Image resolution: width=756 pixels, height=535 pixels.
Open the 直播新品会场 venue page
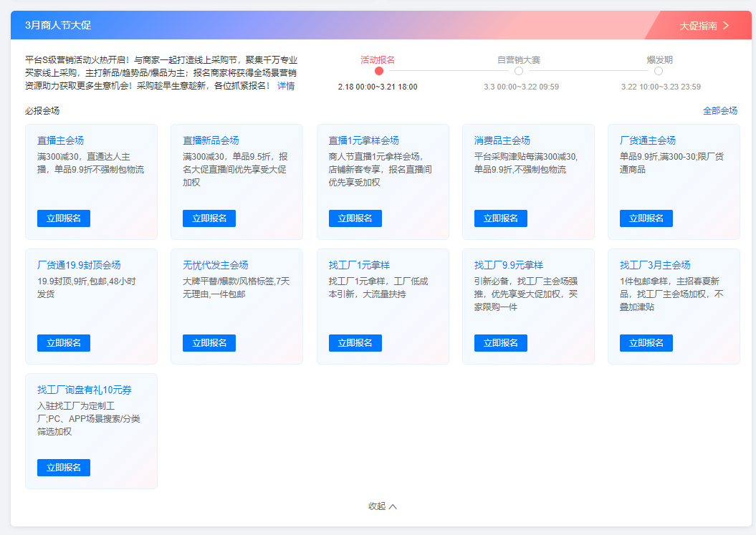pos(211,140)
